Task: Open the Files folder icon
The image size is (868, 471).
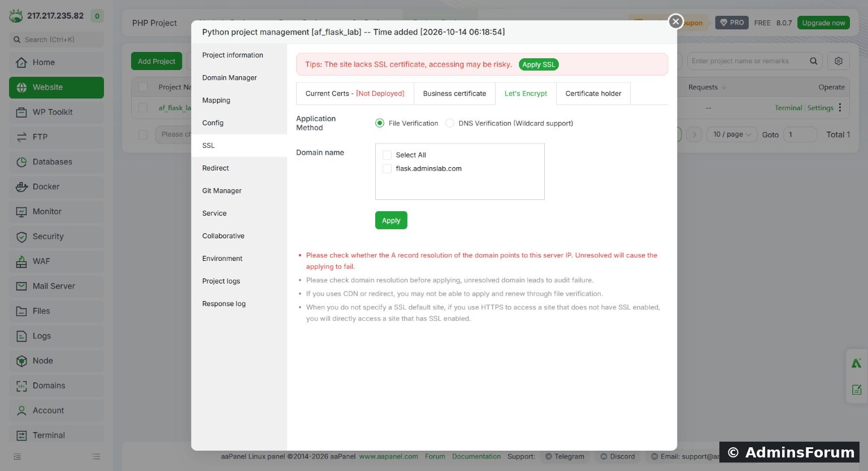Action: 21,311
